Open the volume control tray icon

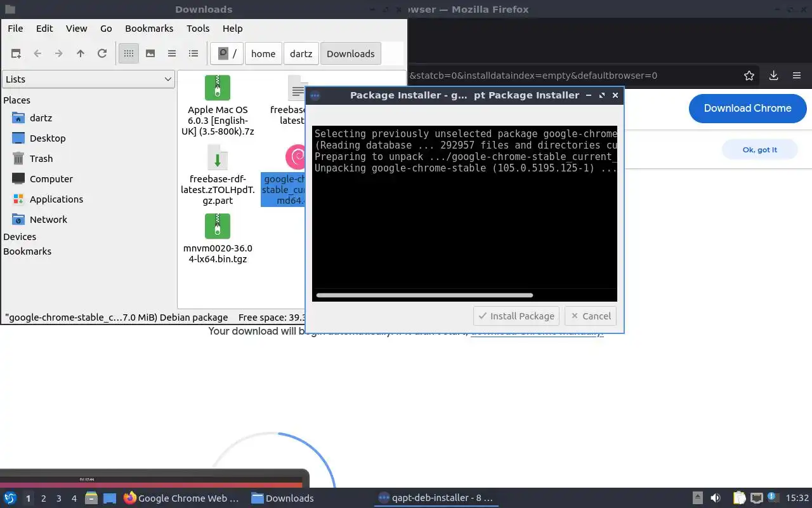716,498
